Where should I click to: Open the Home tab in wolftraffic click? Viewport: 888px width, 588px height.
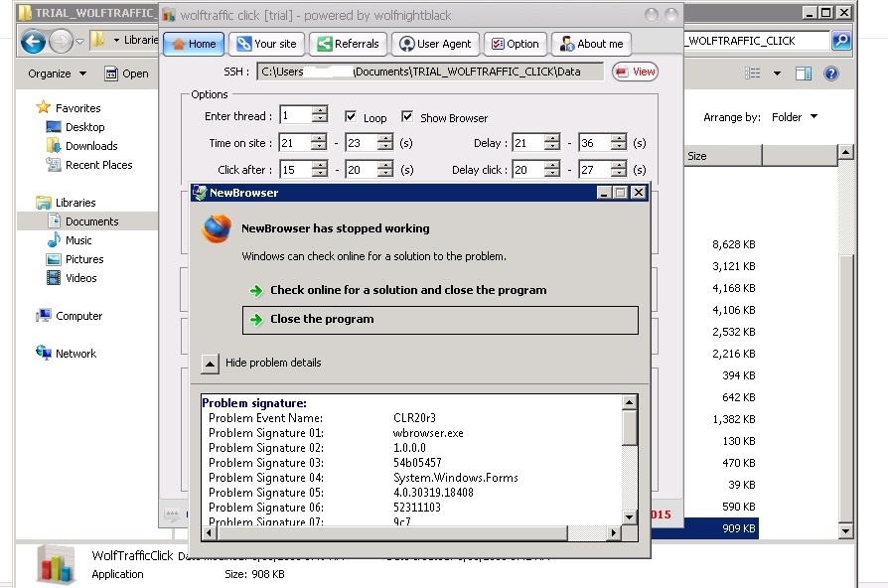coord(194,44)
